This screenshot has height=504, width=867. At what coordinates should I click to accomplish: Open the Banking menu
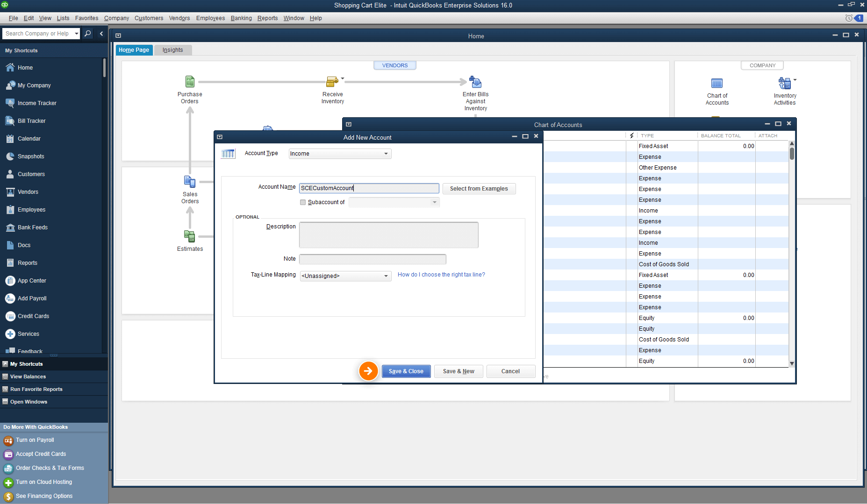[241, 18]
